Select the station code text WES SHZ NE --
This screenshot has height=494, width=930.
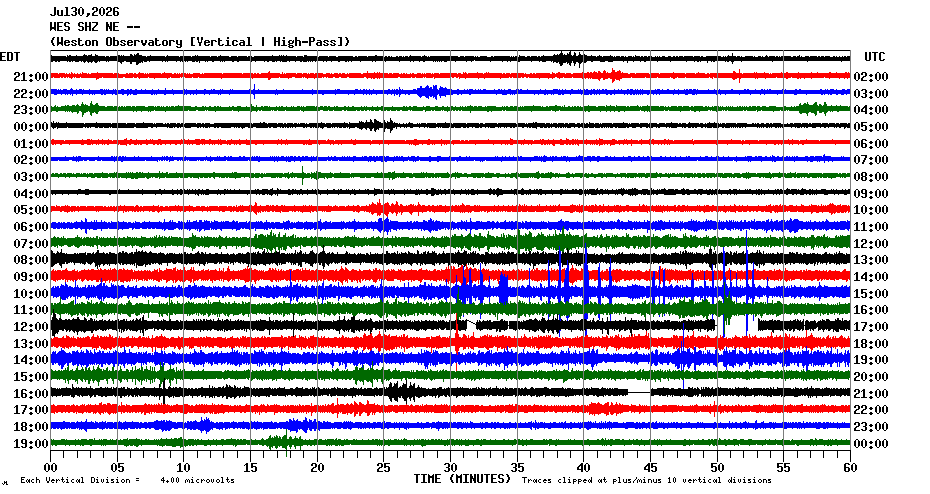[x=95, y=27]
